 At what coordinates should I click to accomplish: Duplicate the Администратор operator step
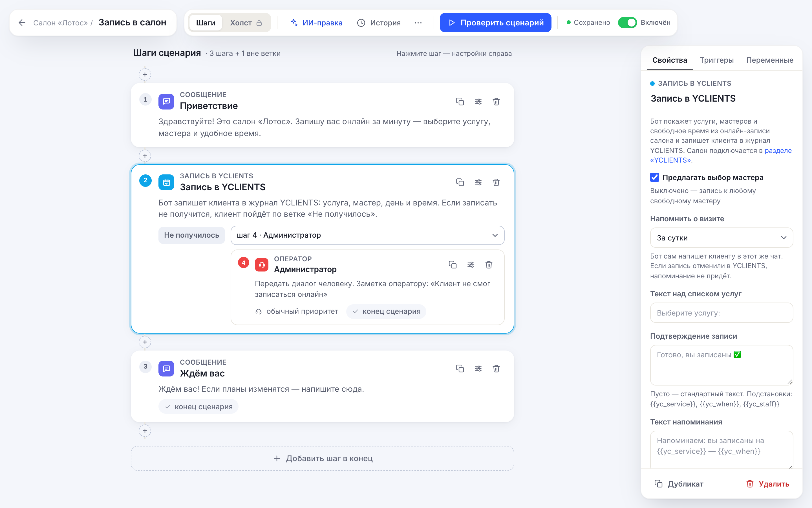pyautogui.click(x=453, y=265)
